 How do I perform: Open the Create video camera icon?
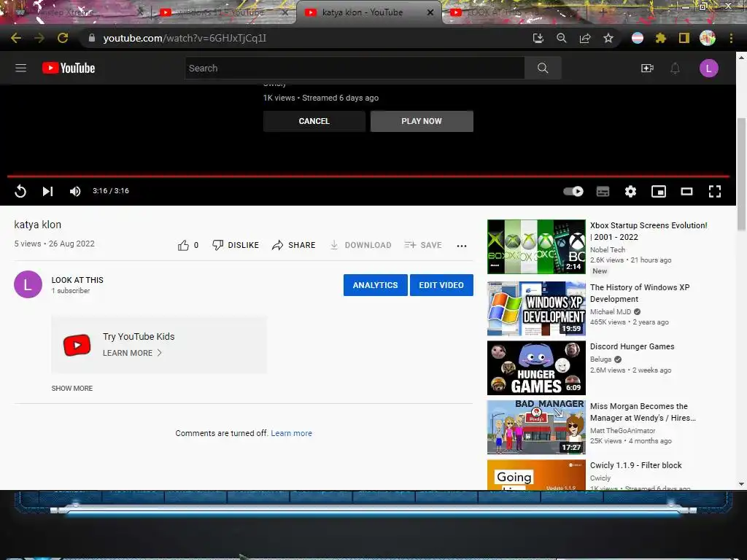pyautogui.click(x=647, y=69)
